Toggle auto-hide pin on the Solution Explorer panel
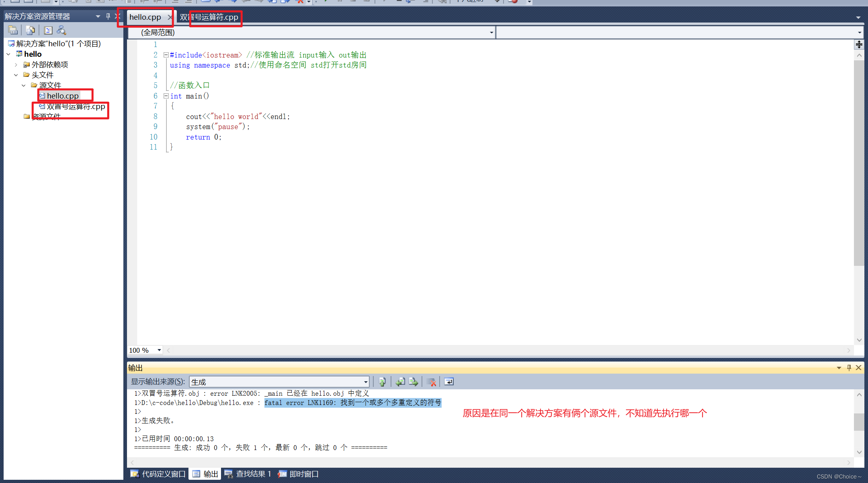Viewport: 868px width, 483px height. point(108,16)
